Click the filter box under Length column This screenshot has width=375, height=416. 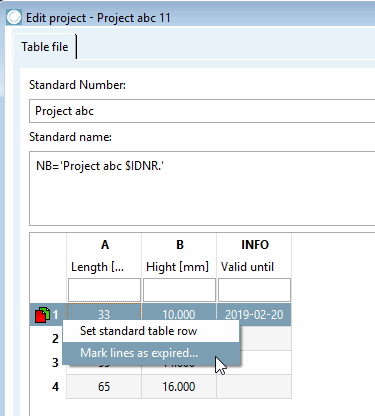tap(104, 290)
